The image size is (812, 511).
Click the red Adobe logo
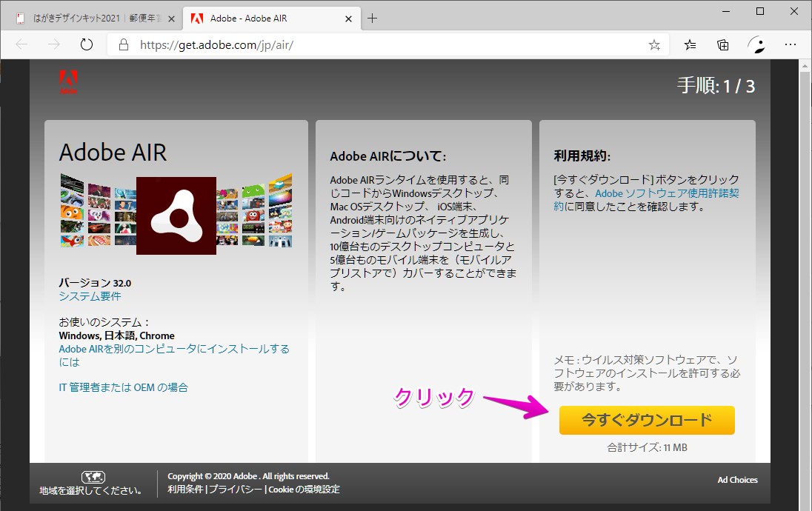point(68,81)
